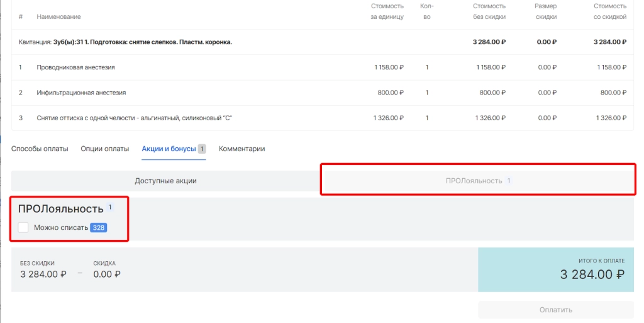Screen dimensions: 644x323
Task: Click the blue 328 bonus badge
Action: [x=98, y=227]
